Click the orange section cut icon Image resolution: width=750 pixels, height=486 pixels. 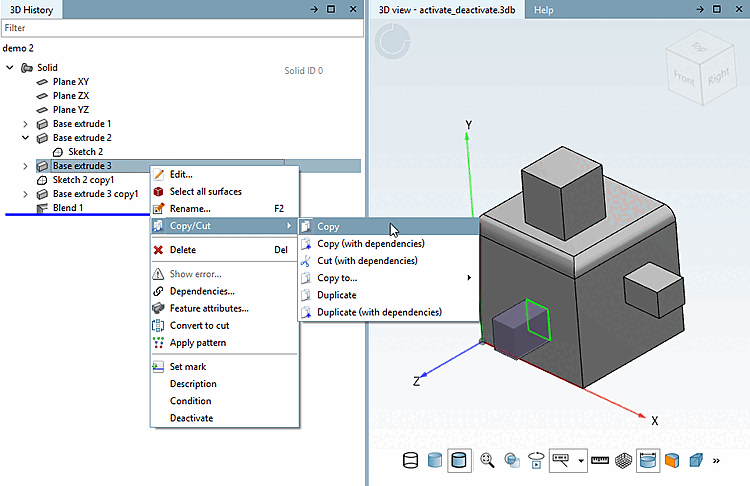672,461
